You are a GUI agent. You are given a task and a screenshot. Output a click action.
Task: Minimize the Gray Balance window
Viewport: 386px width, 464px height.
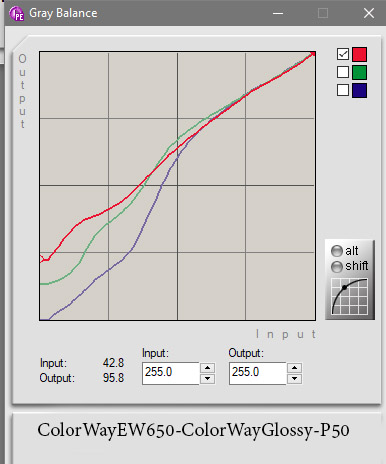[278, 13]
